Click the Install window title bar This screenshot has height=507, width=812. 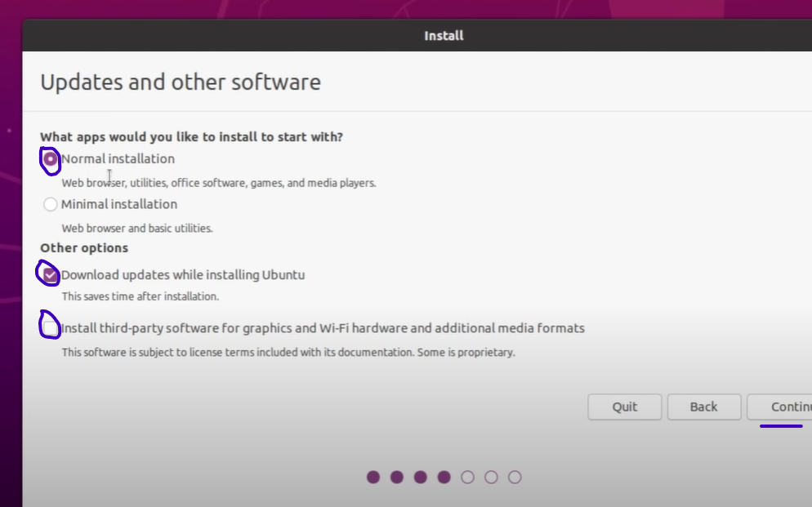click(444, 36)
